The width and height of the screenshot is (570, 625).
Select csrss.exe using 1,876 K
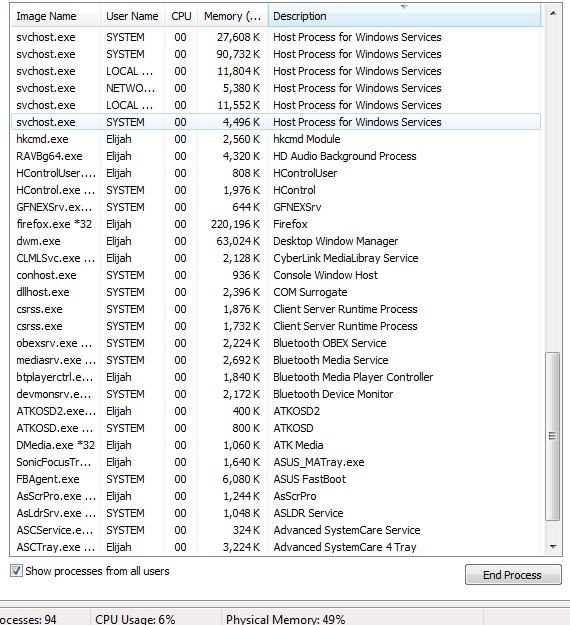[x=276, y=309]
